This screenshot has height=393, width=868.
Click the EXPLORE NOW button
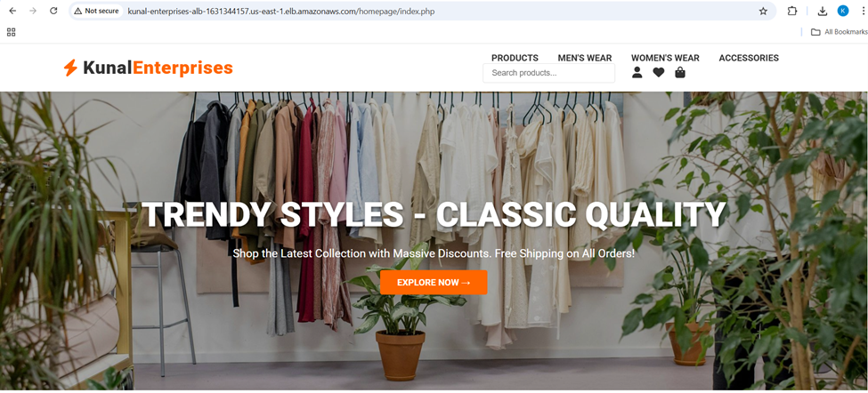(x=434, y=283)
